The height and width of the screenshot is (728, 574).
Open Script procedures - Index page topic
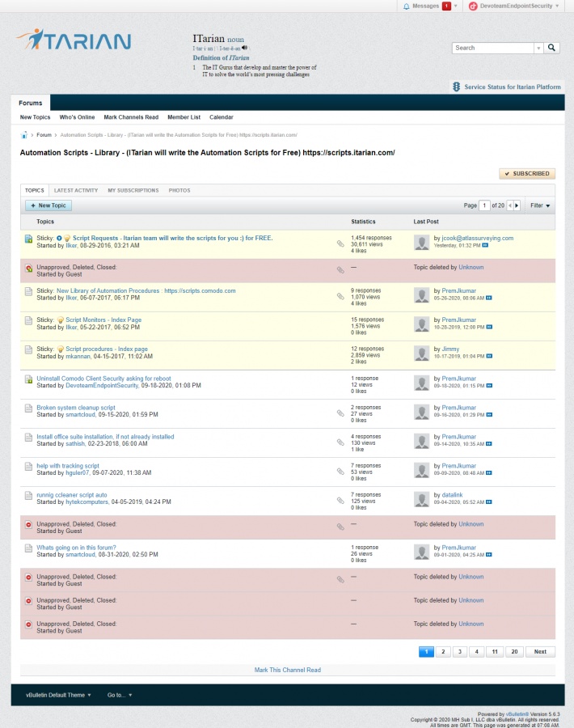point(107,349)
